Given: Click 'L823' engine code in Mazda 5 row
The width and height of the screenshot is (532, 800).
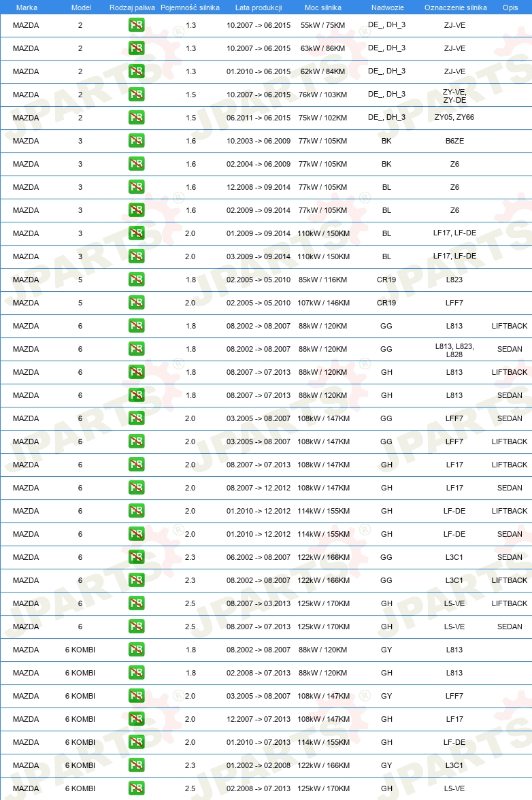Looking at the screenshot, I should (x=454, y=280).
